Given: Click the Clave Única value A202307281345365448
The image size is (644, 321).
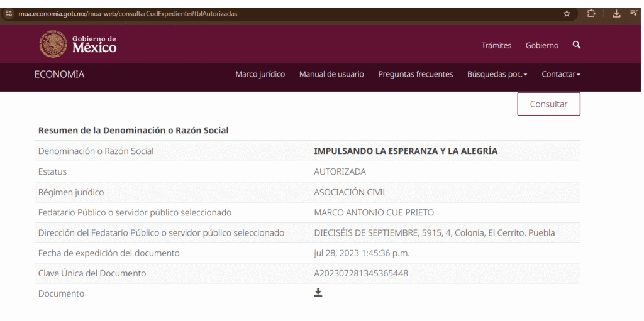Looking at the screenshot, I should click(x=361, y=273).
